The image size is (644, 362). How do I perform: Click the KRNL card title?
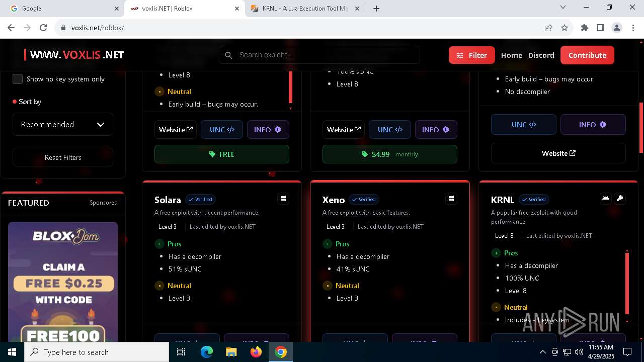(x=503, y=200)
